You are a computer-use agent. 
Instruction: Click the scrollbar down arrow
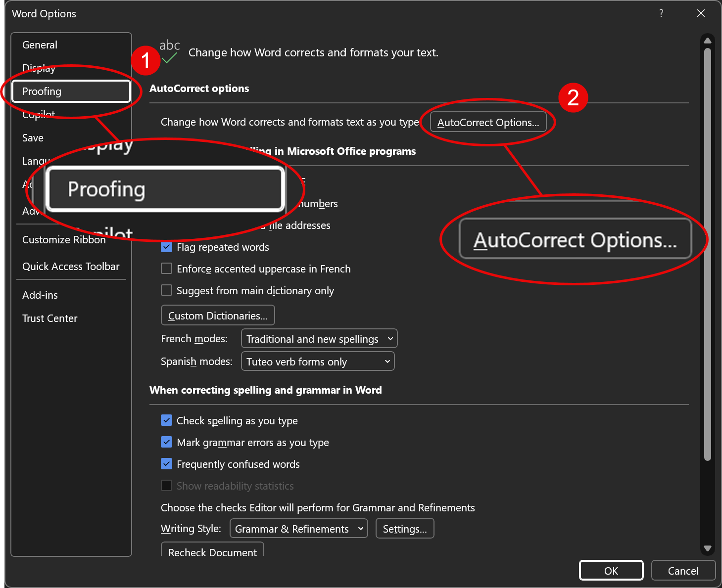pyautogui.click(x=708, y=548)
